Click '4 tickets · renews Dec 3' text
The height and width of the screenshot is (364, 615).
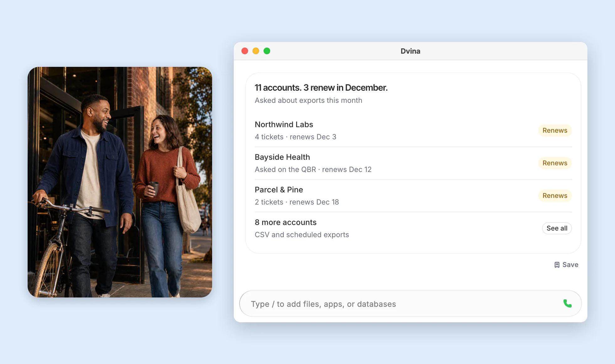[x=295, y=137]
